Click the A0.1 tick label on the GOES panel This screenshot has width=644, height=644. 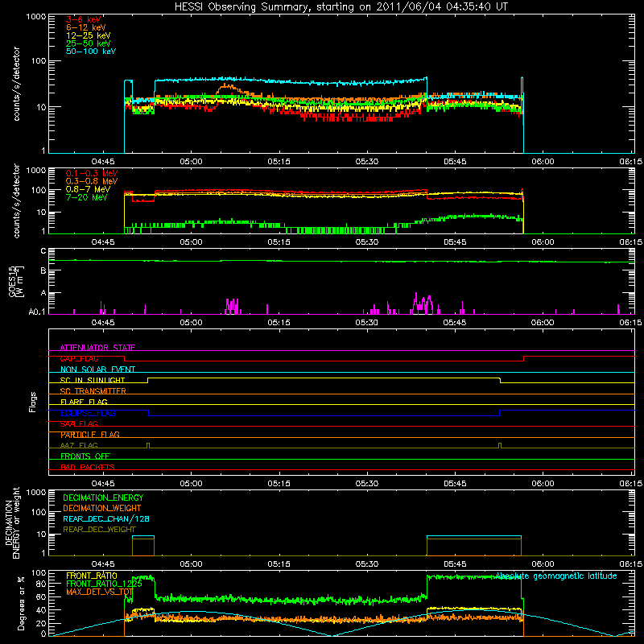37,312
